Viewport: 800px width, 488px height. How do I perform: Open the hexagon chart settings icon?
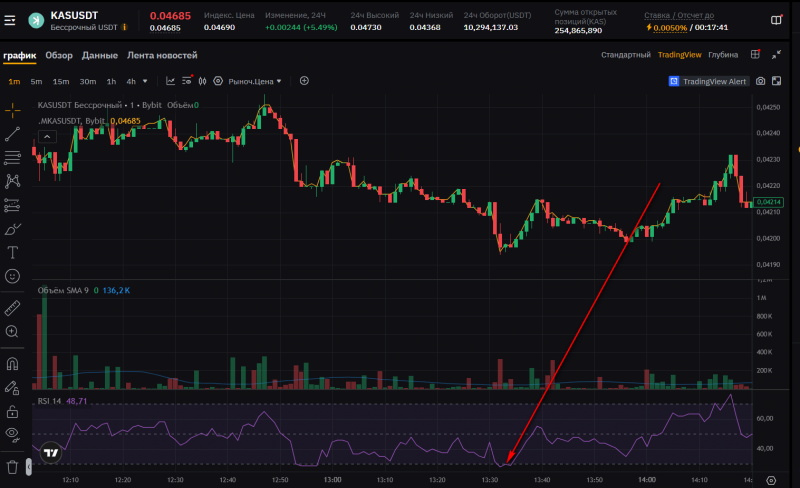click(218, 81)
